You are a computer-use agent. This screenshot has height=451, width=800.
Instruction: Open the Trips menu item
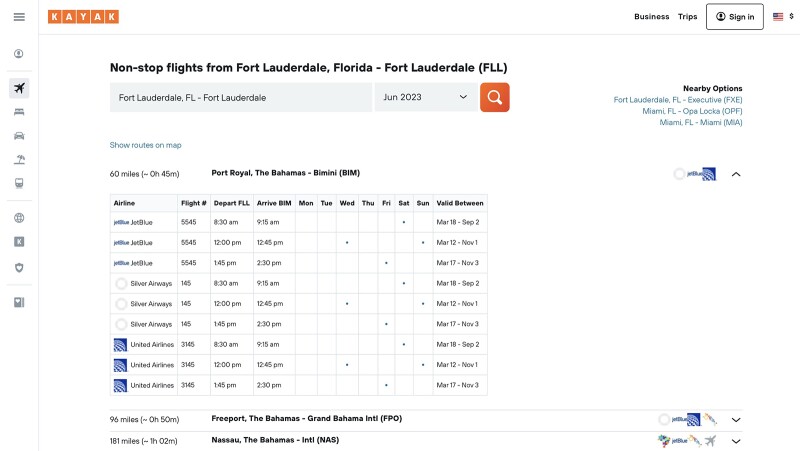coord(687,17)
